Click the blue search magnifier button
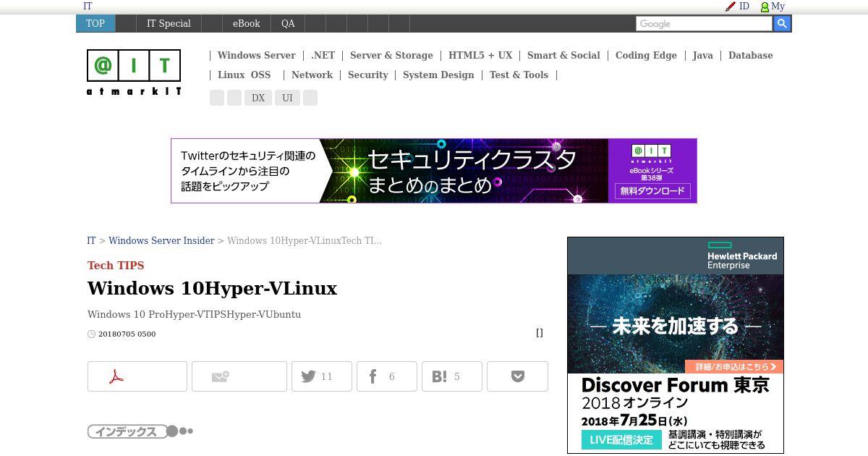 click(x=782, y=24)
